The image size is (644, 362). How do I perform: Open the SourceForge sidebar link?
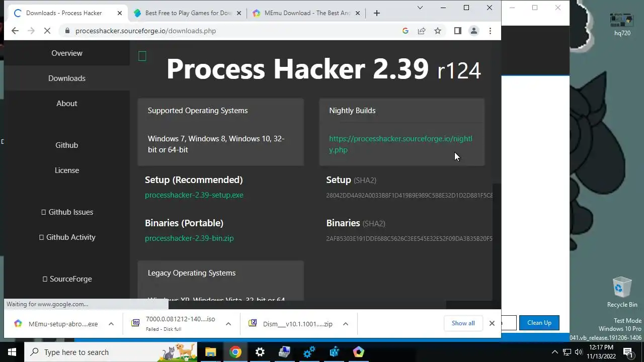coord(67,279)
